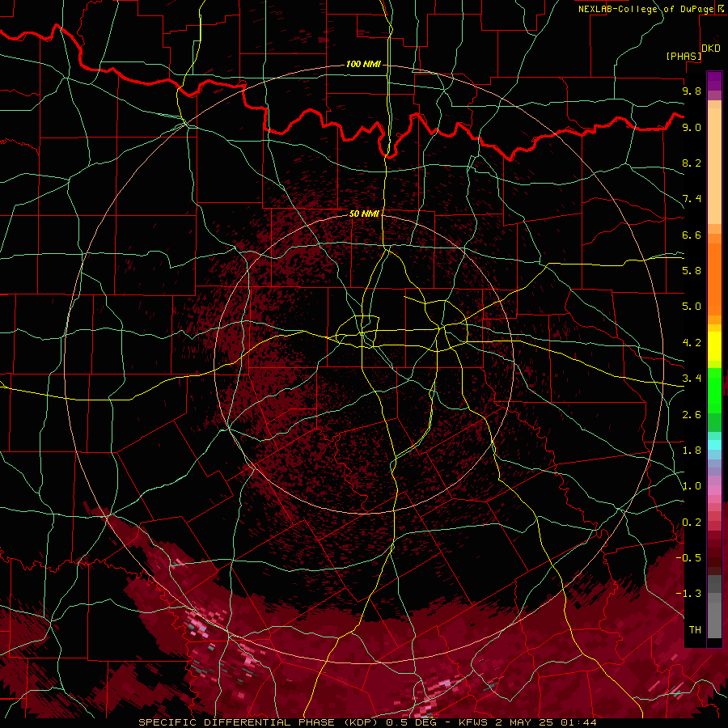Click the TH label on the color scale
This screenshot has width=728, height=728.
click(x=695, y=630)
